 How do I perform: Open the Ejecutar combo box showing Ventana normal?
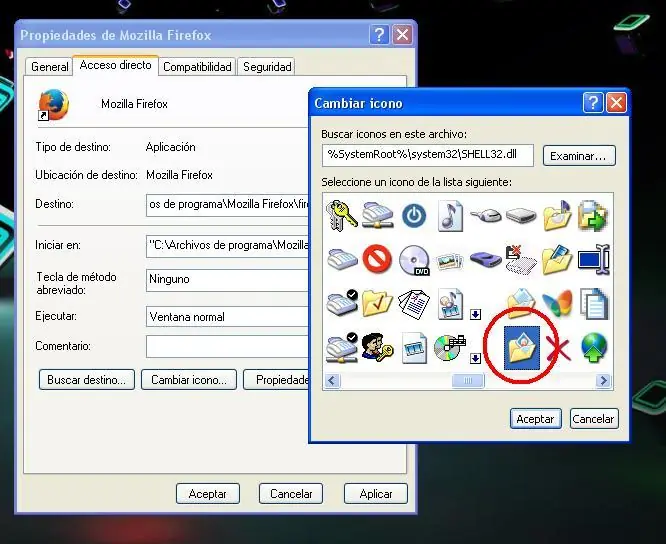[x=227, y=317]
